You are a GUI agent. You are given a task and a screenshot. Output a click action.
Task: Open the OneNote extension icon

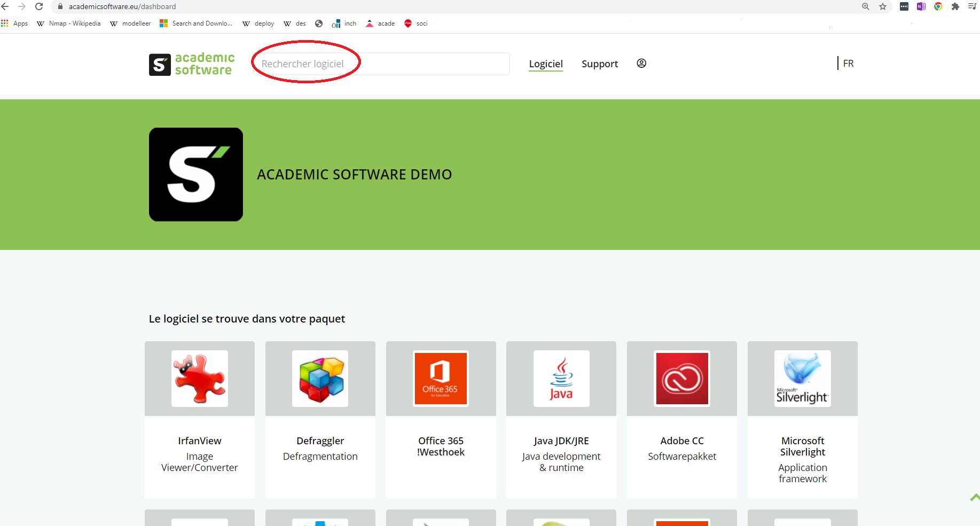pyautogui.click(x=921, y=6)
